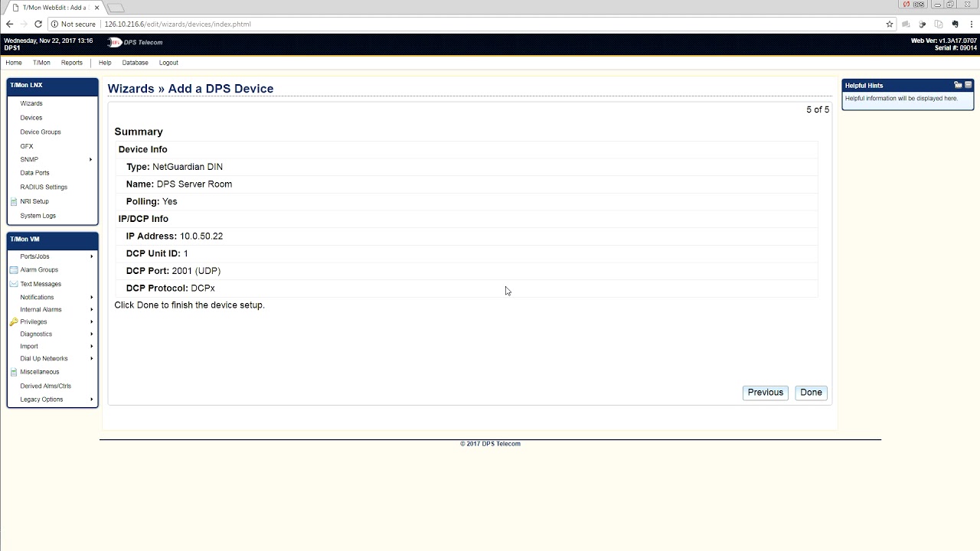Click the Serial # 09014 text
Viewport: 980px width, 551px height.
click(x=955, y=48)
